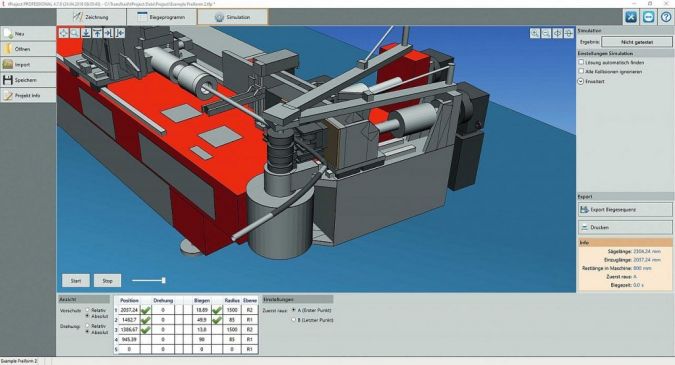This screenshot has height=365, width=675.
Task: Click the Position cell in row 4
Action: tap(129, 339)
